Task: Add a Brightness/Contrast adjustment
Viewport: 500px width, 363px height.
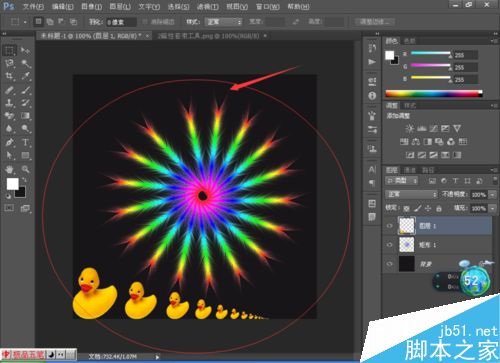Action: point(410,129)
